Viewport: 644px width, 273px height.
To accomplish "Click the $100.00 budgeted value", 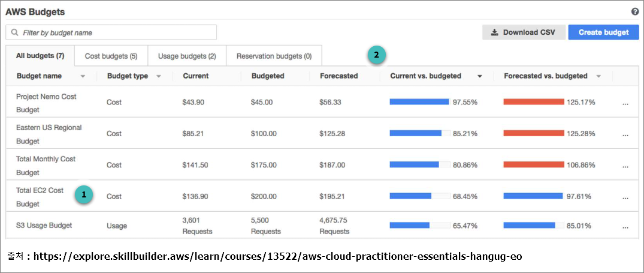I will coord(264,134).
